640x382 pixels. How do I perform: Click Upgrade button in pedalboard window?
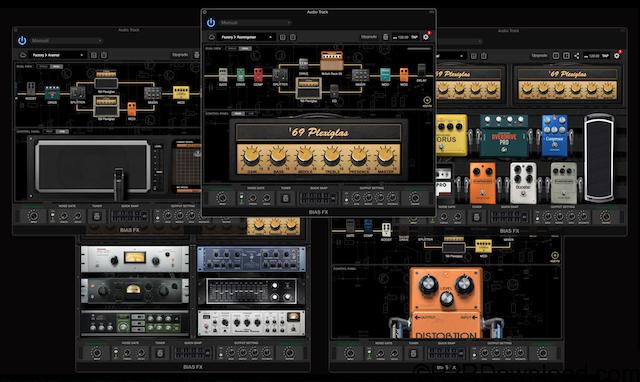tap(539, 56)
